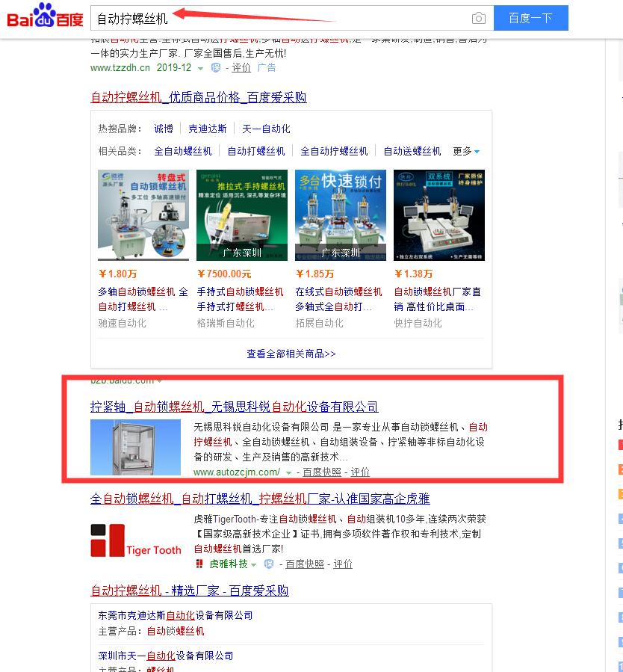Open 评价 for autozcjm result
The image size is (623, 672).
(360, 472)
